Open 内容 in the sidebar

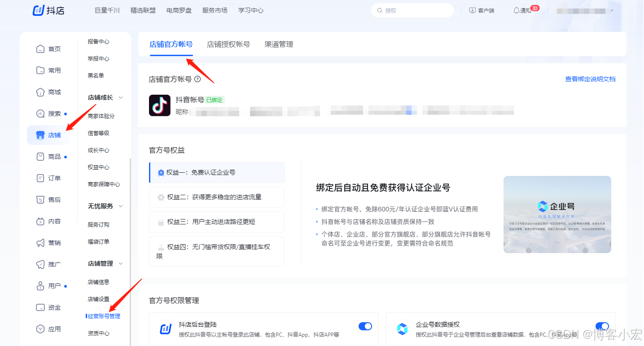(x=48, y=221)
